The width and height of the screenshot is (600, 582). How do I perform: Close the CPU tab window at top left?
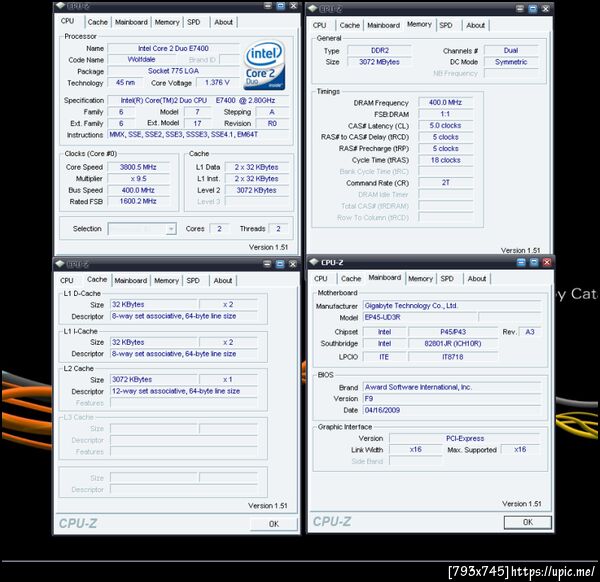pos(293,6)
